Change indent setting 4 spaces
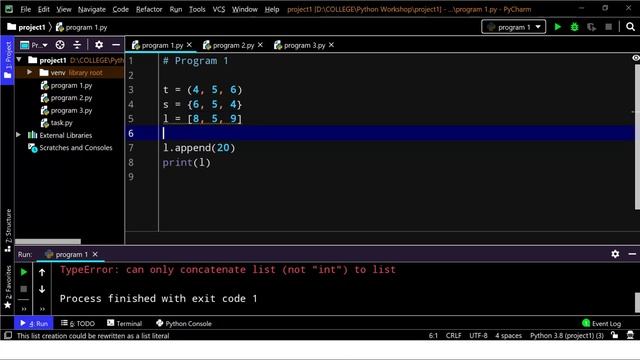Screen dimensions: 640x360 [508, 336]
